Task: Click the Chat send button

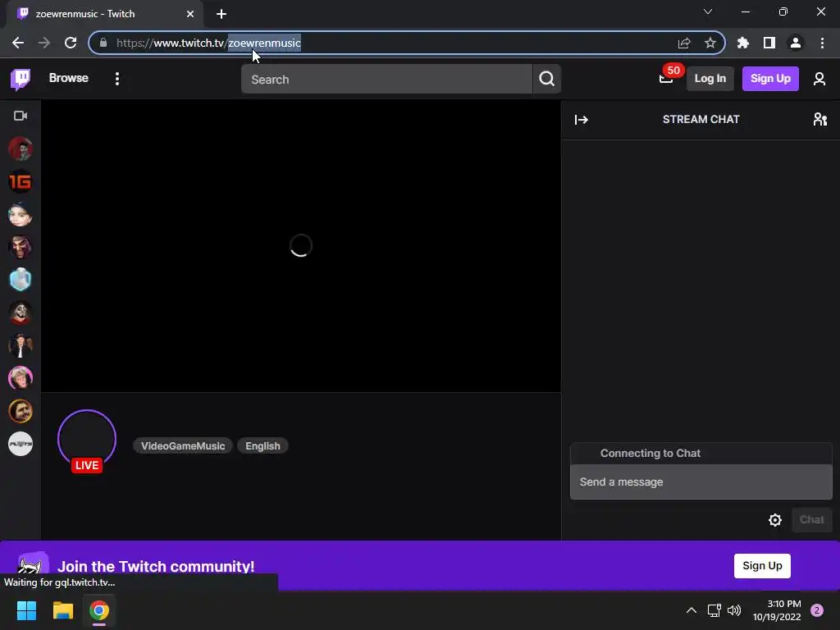Action: (x=811, y=519)
